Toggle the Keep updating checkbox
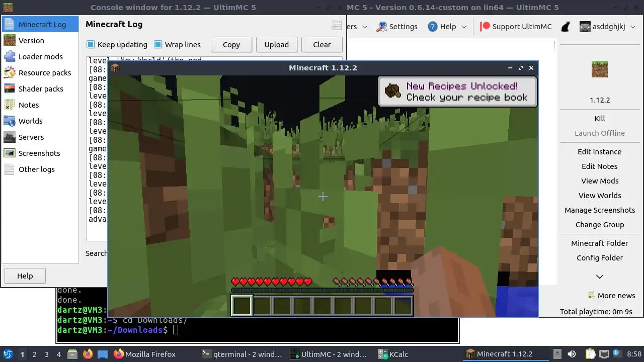 pyautogui.click(x=117, y=45)
